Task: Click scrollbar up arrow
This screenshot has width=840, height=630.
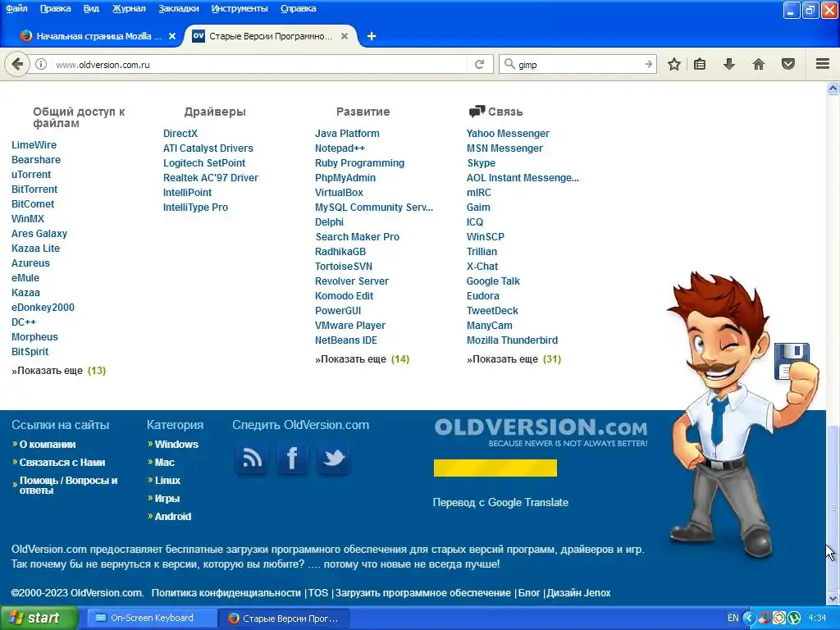Action: pyautogui.click(x=833, y=89)
